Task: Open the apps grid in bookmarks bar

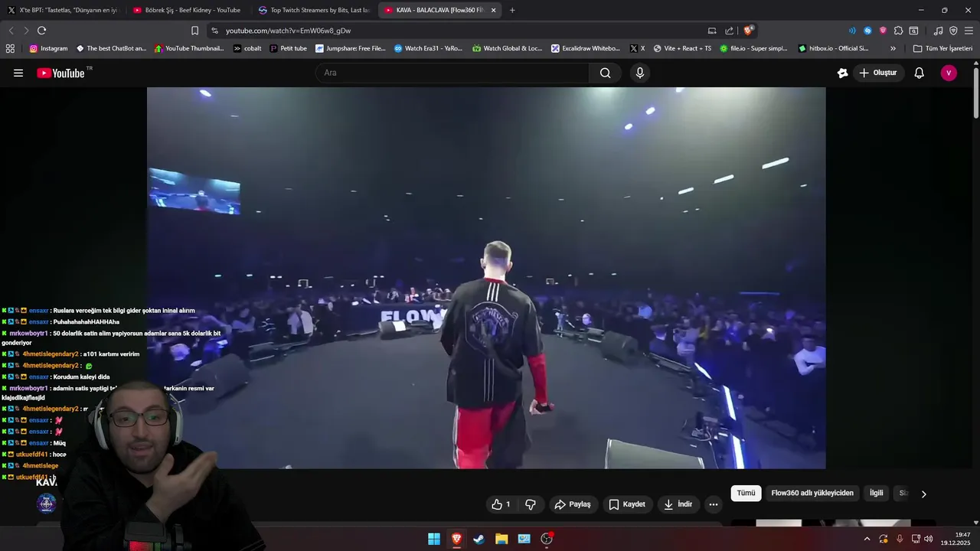Action: tap(10, 48)
